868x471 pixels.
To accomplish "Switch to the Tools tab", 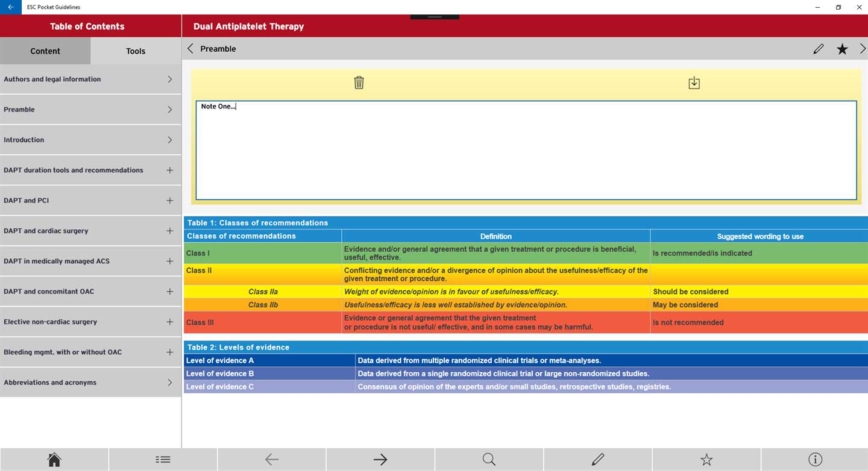I will click(x=136, y=51).
